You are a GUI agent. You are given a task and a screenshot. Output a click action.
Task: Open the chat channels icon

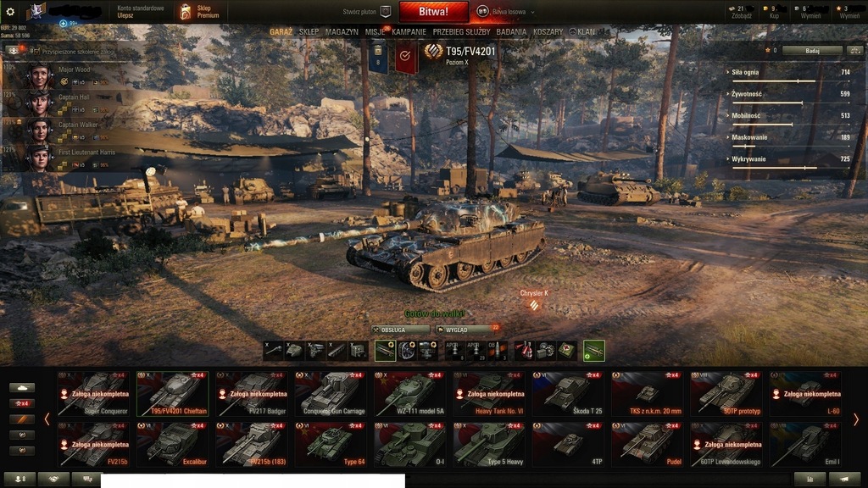[87, 480]
